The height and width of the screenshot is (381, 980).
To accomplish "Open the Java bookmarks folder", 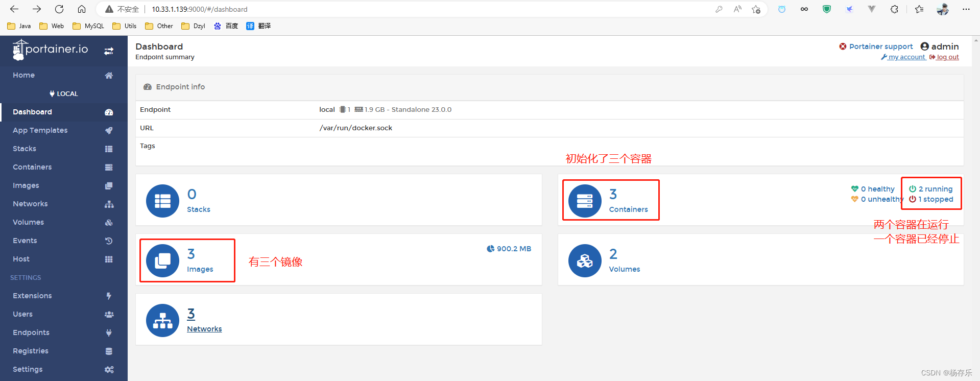I will coord(19,26).
